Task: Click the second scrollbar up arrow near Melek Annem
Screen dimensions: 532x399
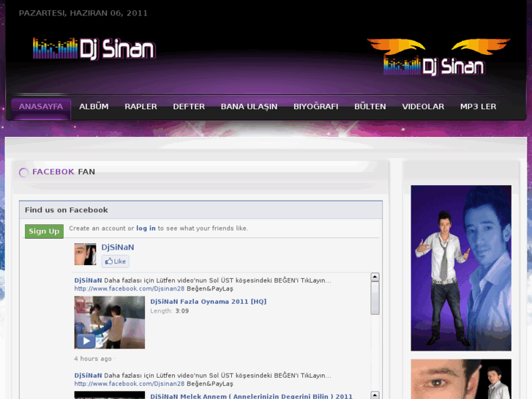Action: [375, 395]
